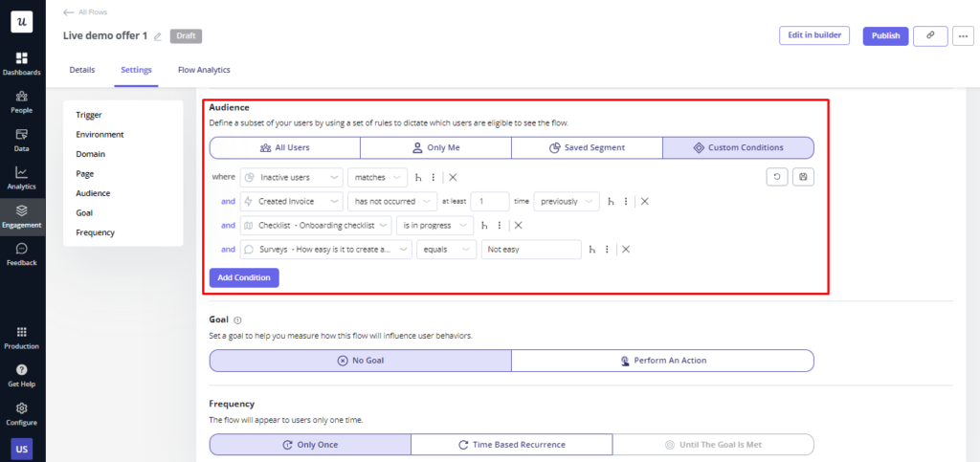Click the pencil icon beside flow name

(158, 36)
